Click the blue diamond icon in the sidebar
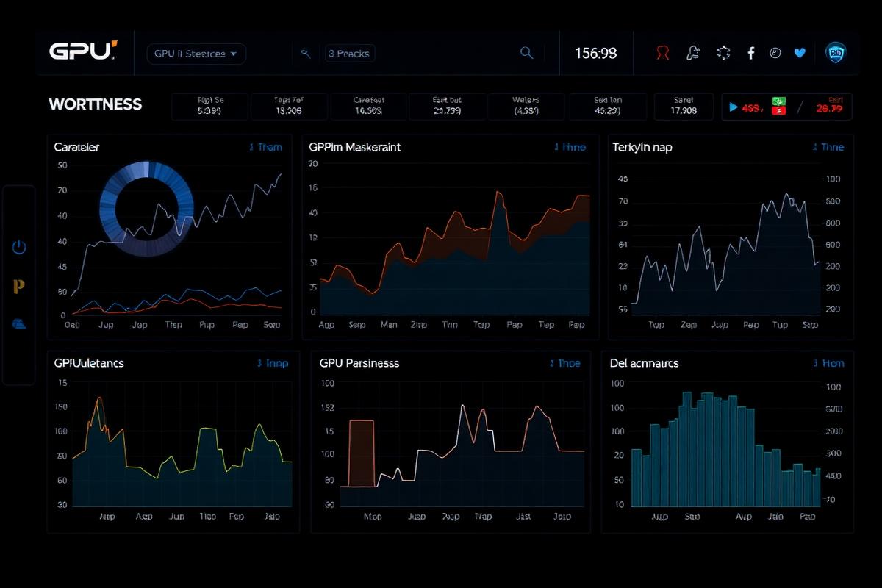This screenshot has width=882, height=588. coord(19,323)
